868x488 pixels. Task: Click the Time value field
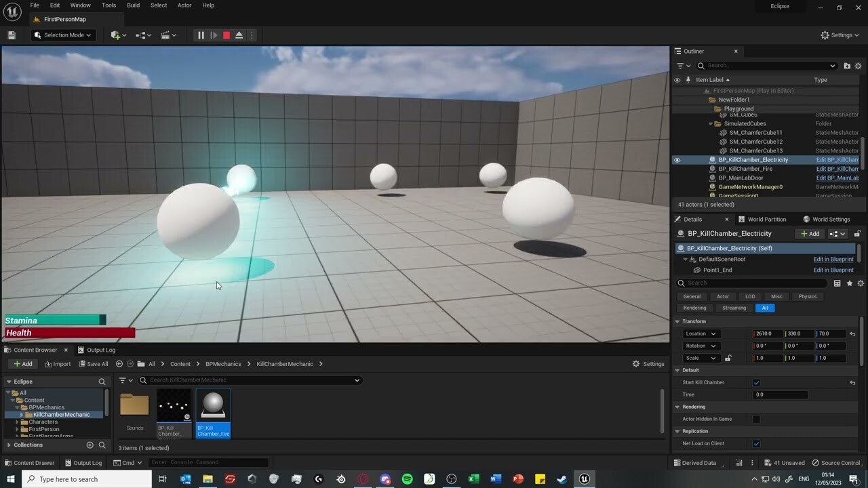click(x=780, y=394)
